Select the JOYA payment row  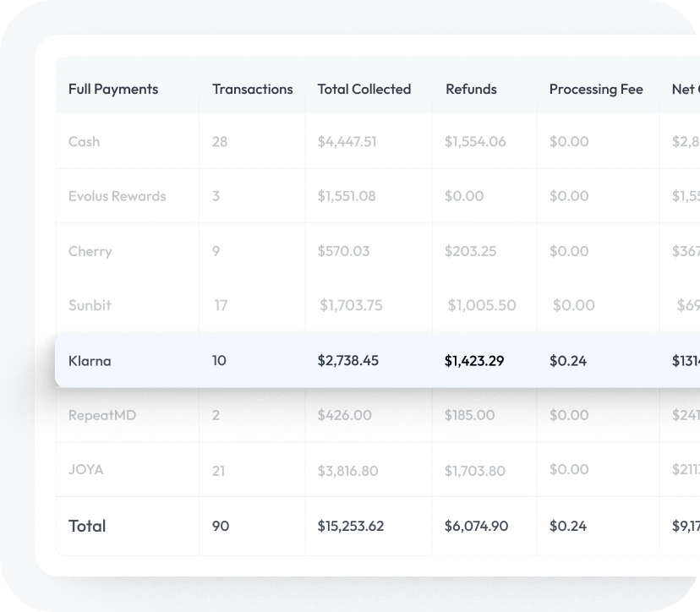[86, 469]
